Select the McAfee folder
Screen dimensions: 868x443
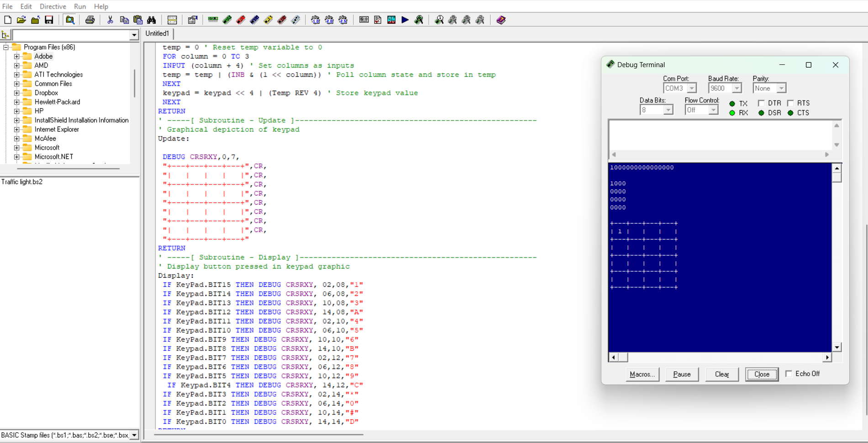coord(45,138)
